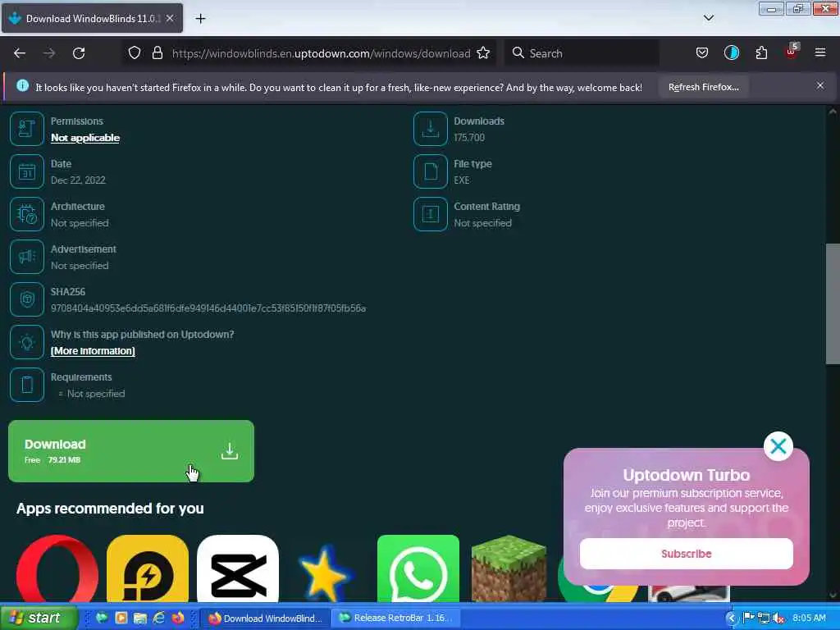Launch Firefox from quick launch

pos(178,618)
